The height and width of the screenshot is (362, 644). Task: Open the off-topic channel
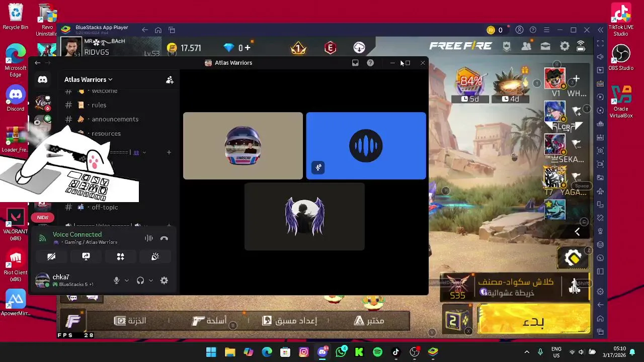(105, 207)
